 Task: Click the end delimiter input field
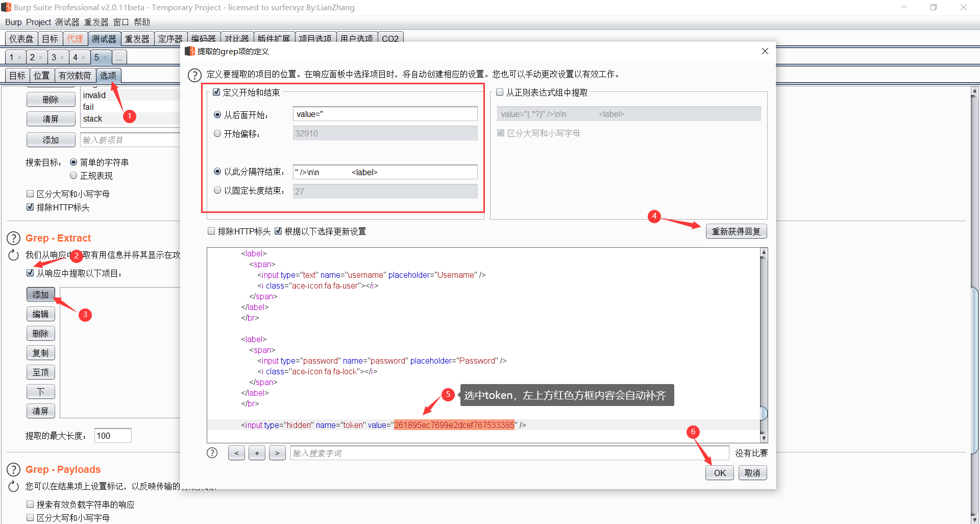tap(385, 172)
